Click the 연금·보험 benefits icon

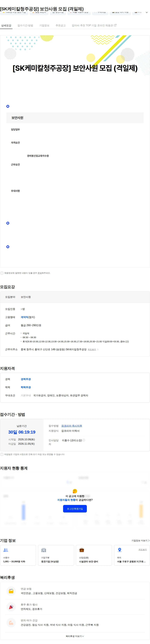pos(11,591)
